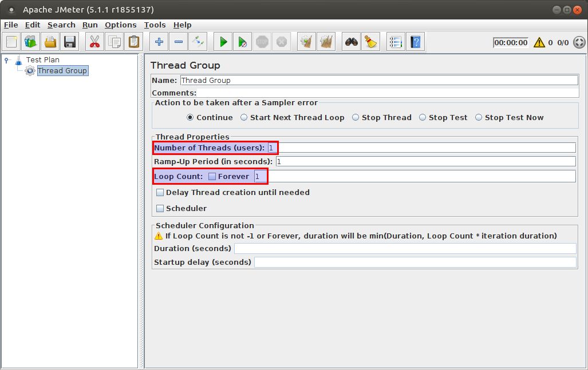Open the Templates icon in toolbar
The width and height of the screenshot is (588, 370).
31,42
